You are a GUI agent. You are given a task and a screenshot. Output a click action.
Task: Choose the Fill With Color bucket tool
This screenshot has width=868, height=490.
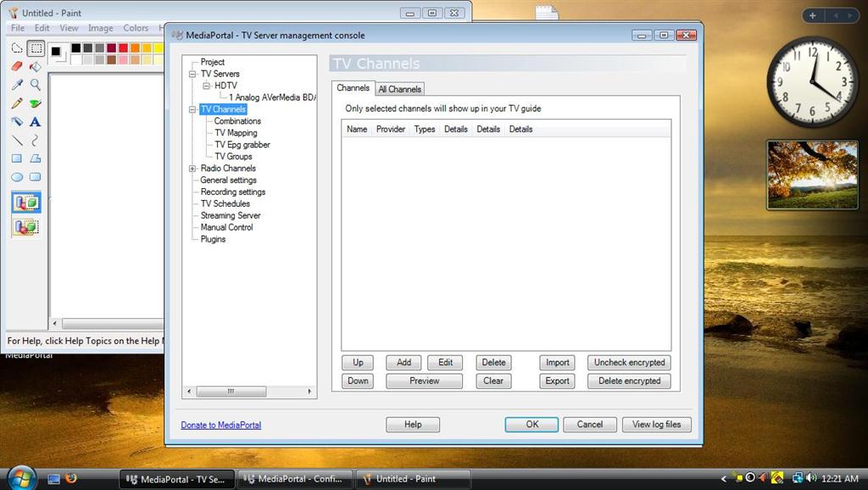pyautogui.click(x=36, y=66)
